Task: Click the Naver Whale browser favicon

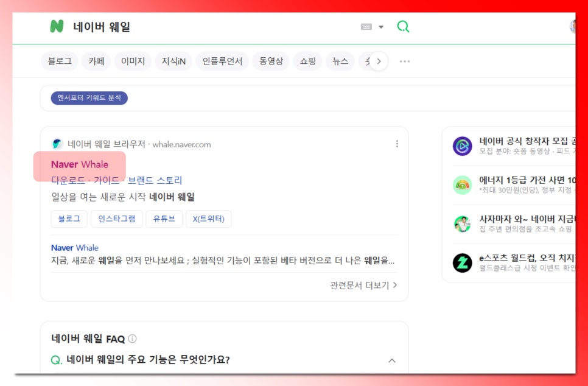Action: 57,144
